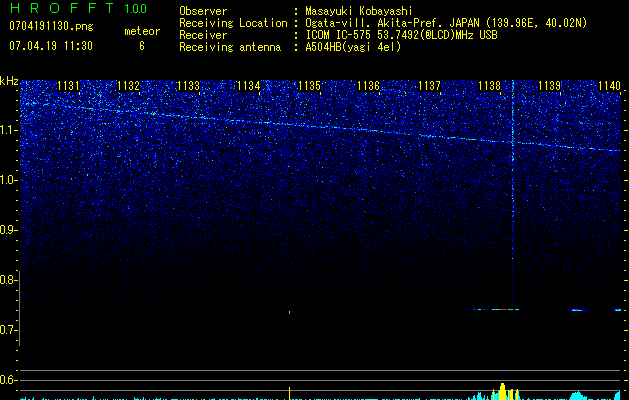Click the meteor count label
Screen dimensions: 629x400
(x=142, y=31)
